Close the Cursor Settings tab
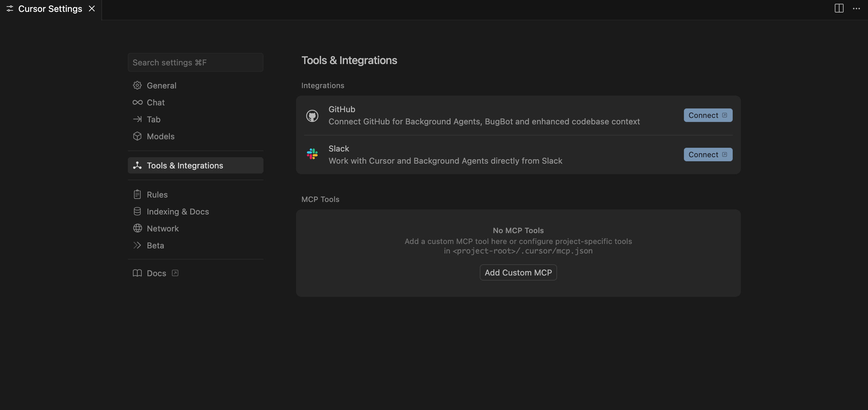The height and width of the screenshot is (410, 868). 92,8
